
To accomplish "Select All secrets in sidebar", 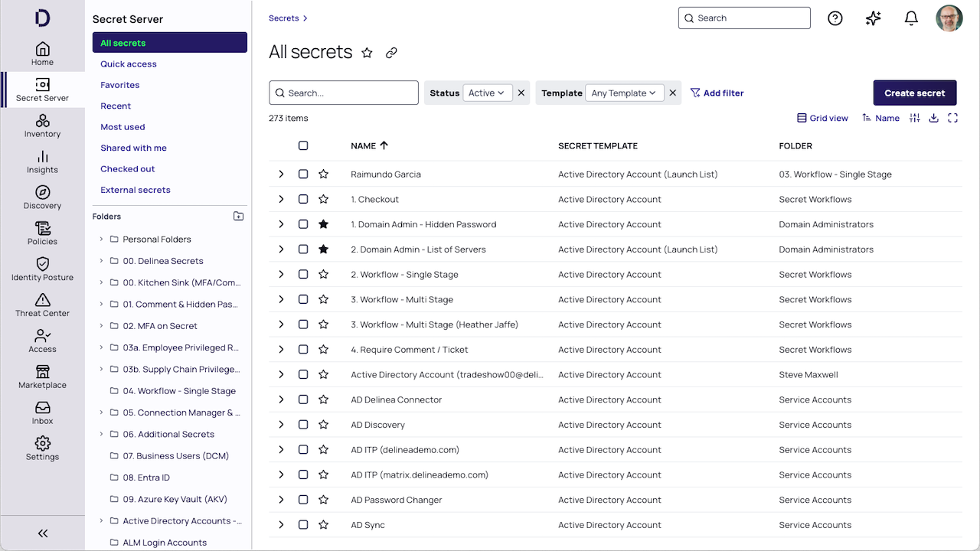I will pyautogui.click(x=170, y=43).
